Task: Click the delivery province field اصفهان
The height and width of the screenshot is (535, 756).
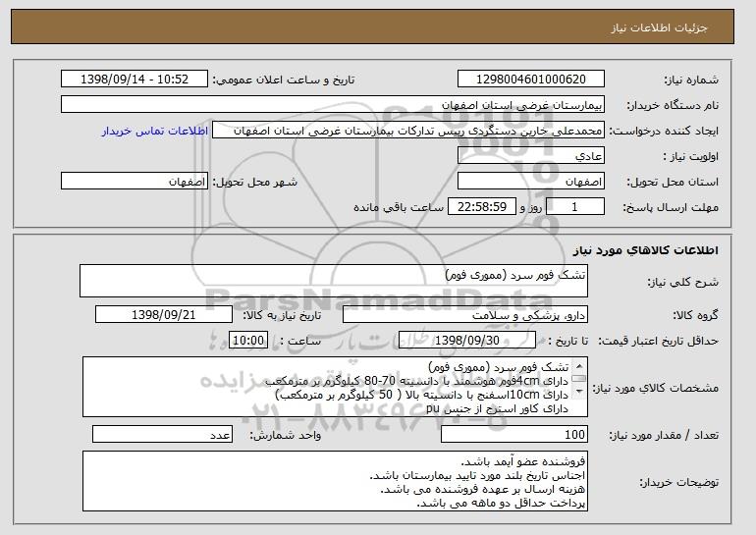Action: pyautogui.click(x=531, y=182)
